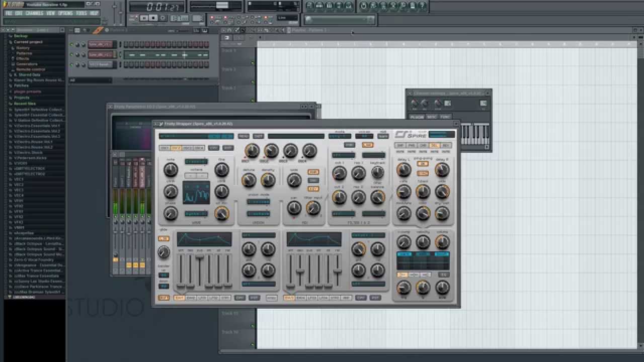This screenshot has height=362, width=644.
Task: Click the Play button in FL Studio transport
Action: click(x=144, y=18)
